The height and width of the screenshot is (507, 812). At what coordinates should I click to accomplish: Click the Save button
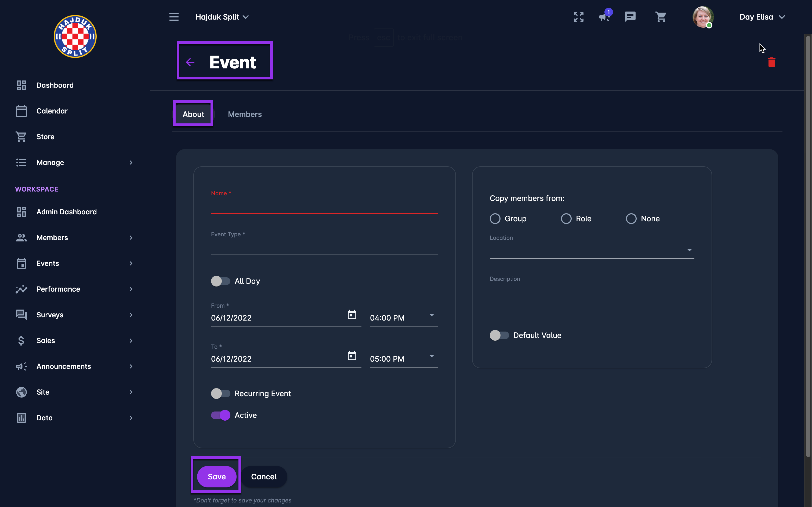(x=216, y=476)
